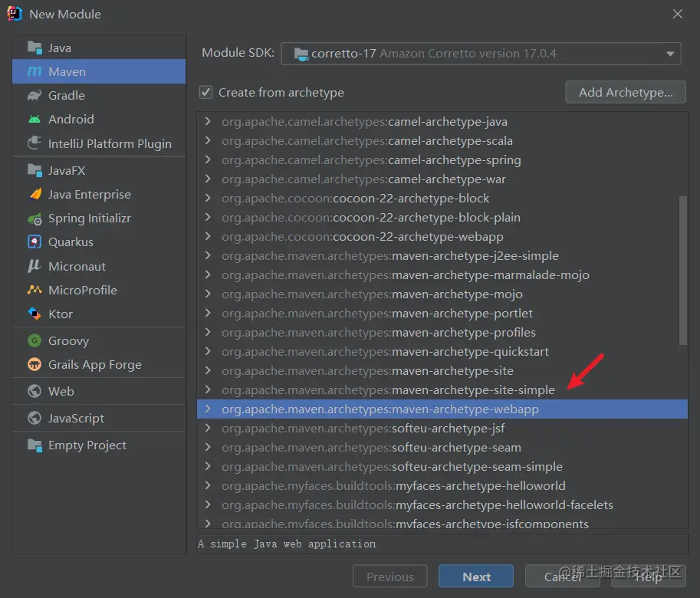This screenshot has width=700, height=598.
Task: Click the Next button
Action: pyautogui.click(x=476, y=577)
